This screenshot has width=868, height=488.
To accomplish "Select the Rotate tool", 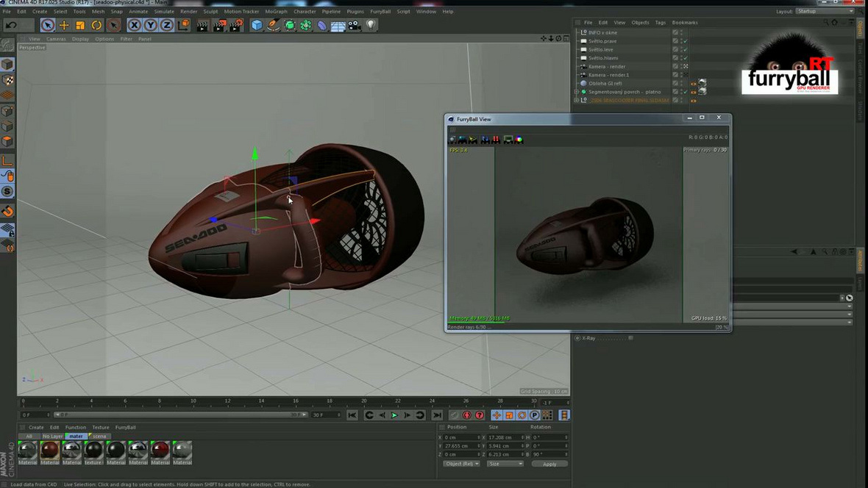I will 96,24.
